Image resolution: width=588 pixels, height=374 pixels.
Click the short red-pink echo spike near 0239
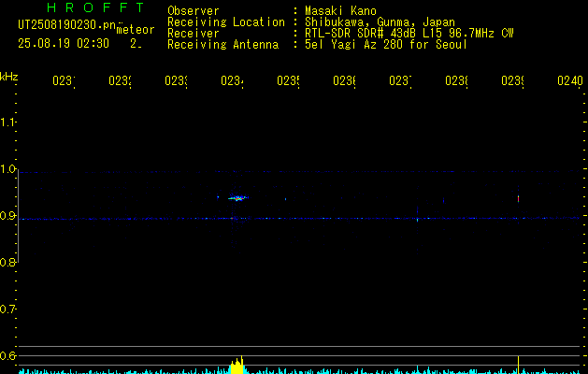tap(518, 198)
